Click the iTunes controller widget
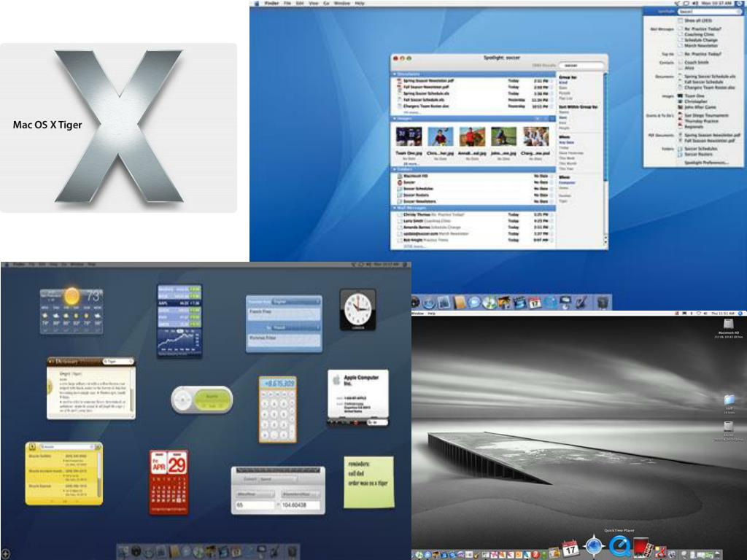Image resolution: width=747 pixels, height=560 pixels. pyautogui.click(x=202, y=400)
